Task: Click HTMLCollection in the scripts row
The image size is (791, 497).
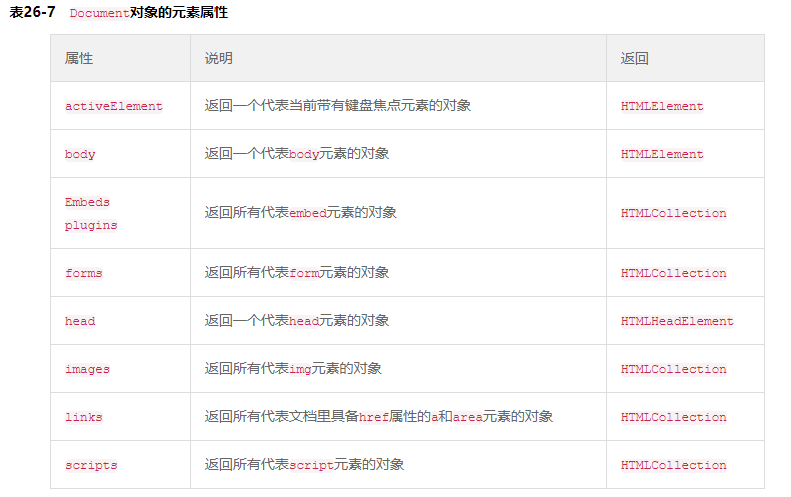Action: pyautogui.click(x=673, y=465)
